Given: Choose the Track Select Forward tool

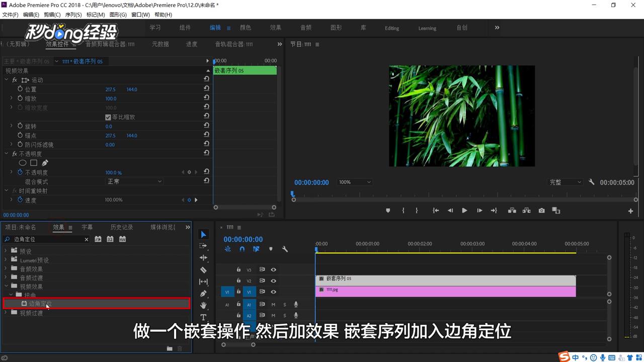Looking at the screenshot, I should (203, 246).
